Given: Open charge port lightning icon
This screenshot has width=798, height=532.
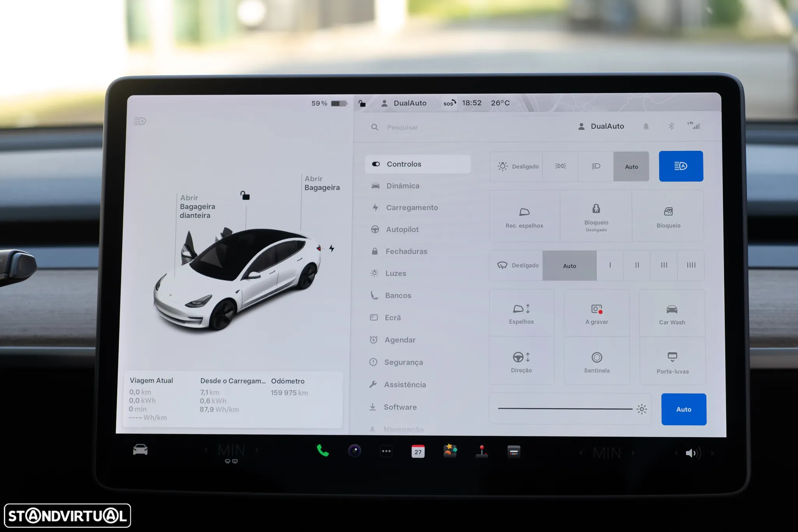Looking at the screenshot, I should tap(332, 248).
